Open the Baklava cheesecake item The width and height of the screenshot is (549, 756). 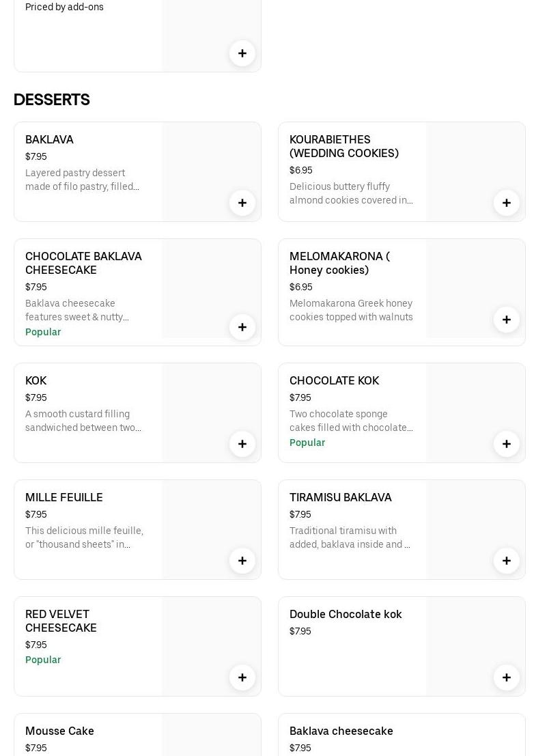tap(341, 731)
